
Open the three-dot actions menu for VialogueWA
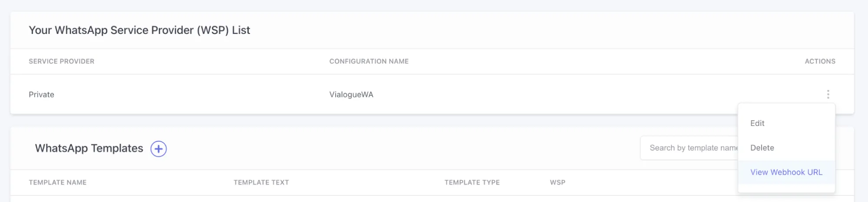(828, 94)
